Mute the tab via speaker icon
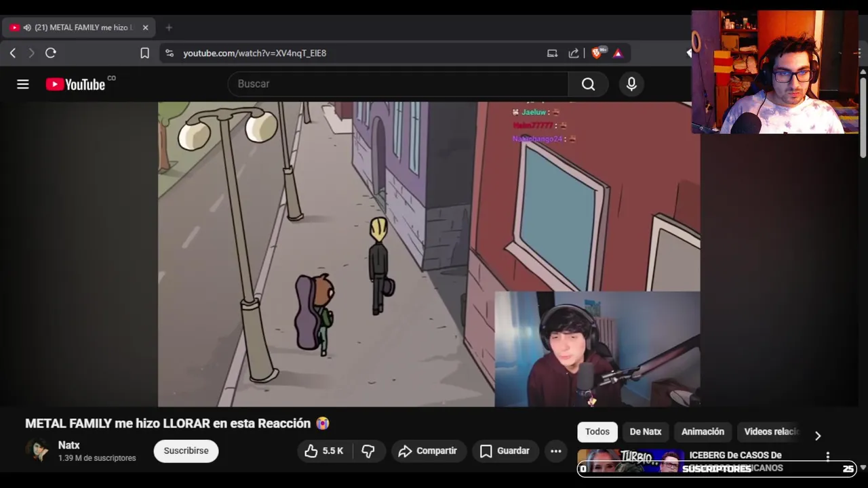Screen dimensions: 868x488 [27, 28]
